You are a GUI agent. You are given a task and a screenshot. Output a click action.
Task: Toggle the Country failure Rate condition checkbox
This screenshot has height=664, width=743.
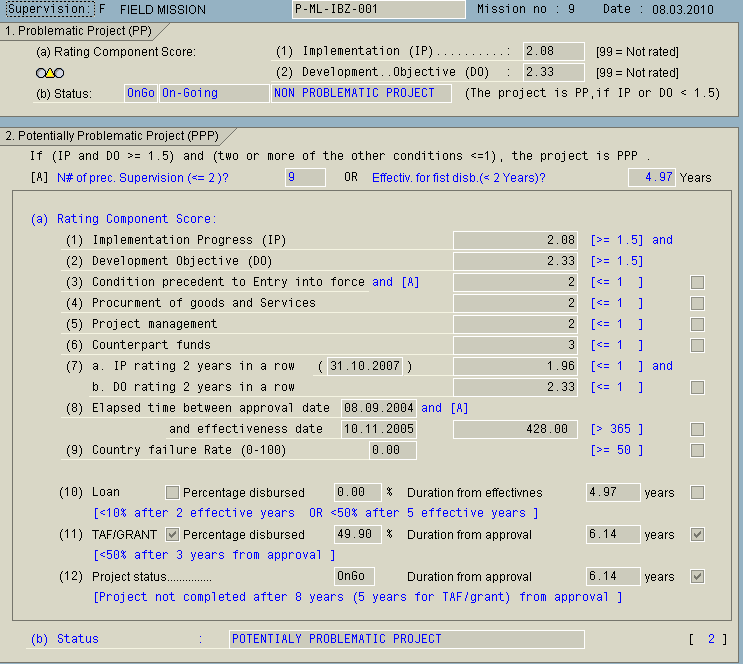click(697, 451)
